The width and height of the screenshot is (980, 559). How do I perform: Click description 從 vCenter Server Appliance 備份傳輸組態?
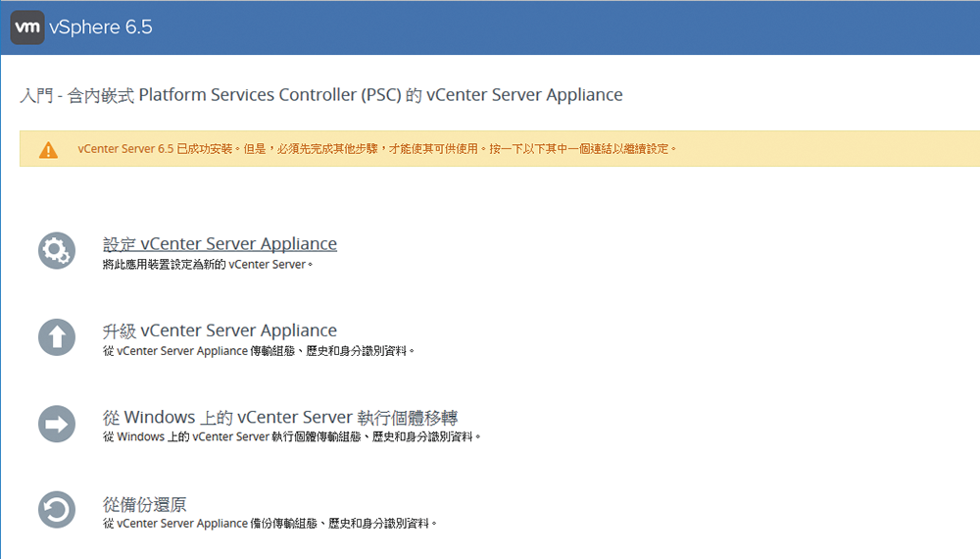click(270, 524)
